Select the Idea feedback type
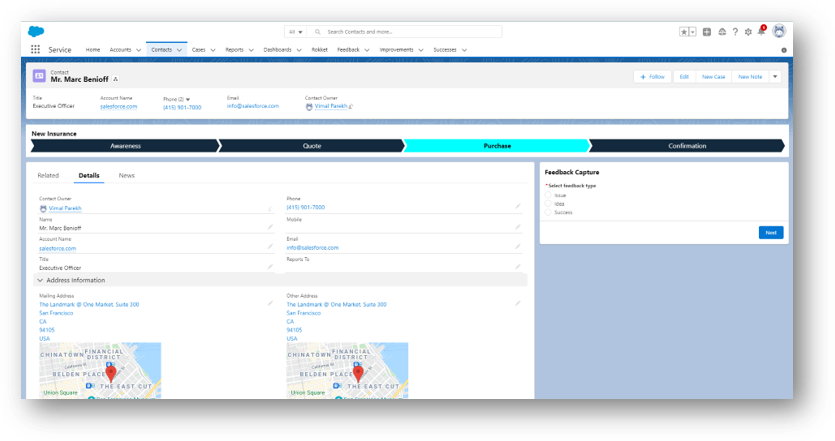The width and height of the screenshot is (835, 441). [x=548, y=203]
